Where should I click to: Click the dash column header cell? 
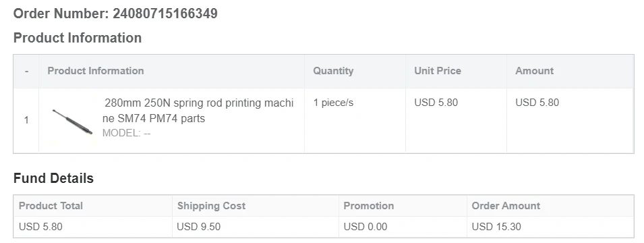pyautogui.click(x=26, y=71)
